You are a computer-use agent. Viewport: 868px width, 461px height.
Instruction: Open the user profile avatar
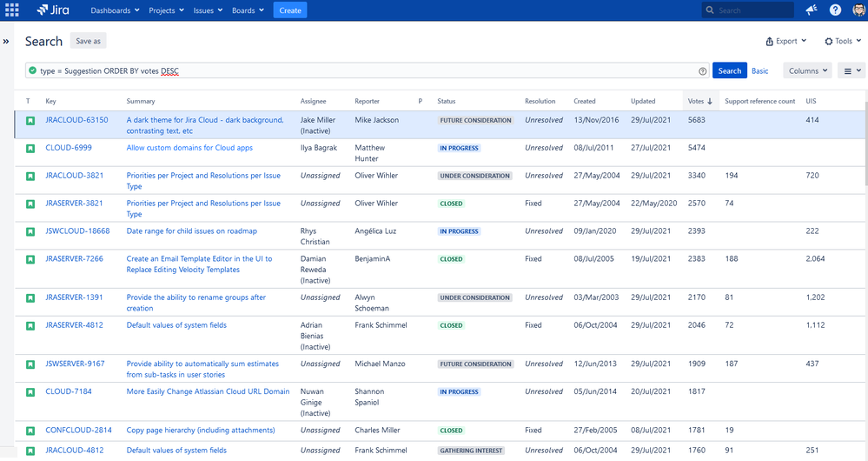[x=858, y=10]
